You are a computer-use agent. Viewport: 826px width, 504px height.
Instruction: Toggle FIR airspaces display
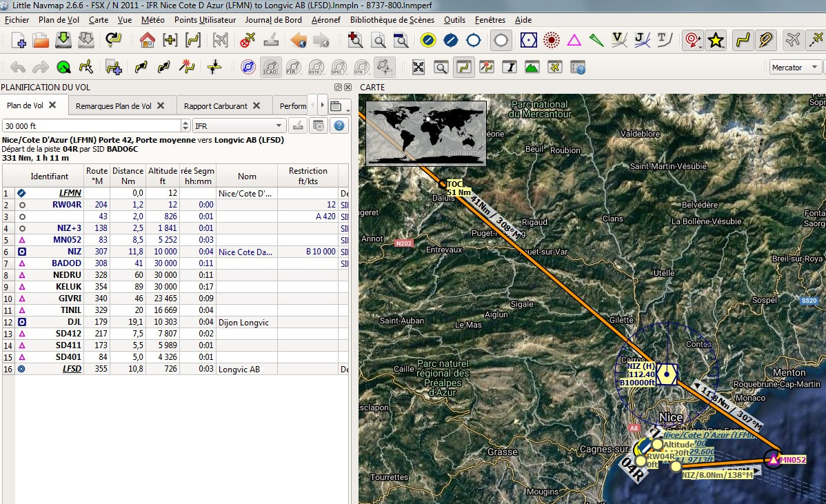click(292, 67)
